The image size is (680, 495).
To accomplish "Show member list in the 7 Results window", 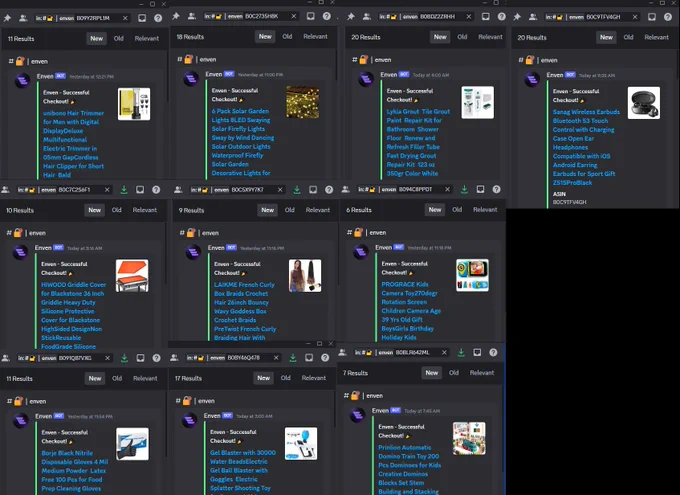I will click(x=343, y=352).
